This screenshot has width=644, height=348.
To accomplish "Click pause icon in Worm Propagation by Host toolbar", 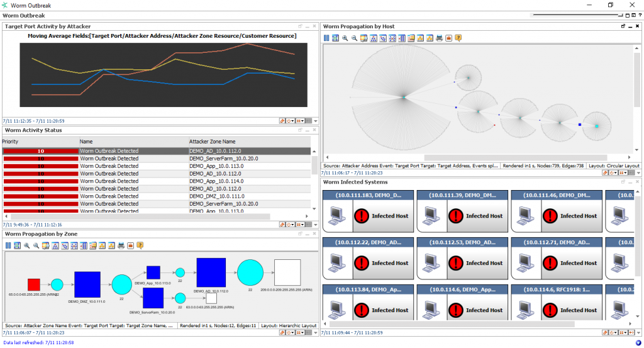I will click(326, 38).
